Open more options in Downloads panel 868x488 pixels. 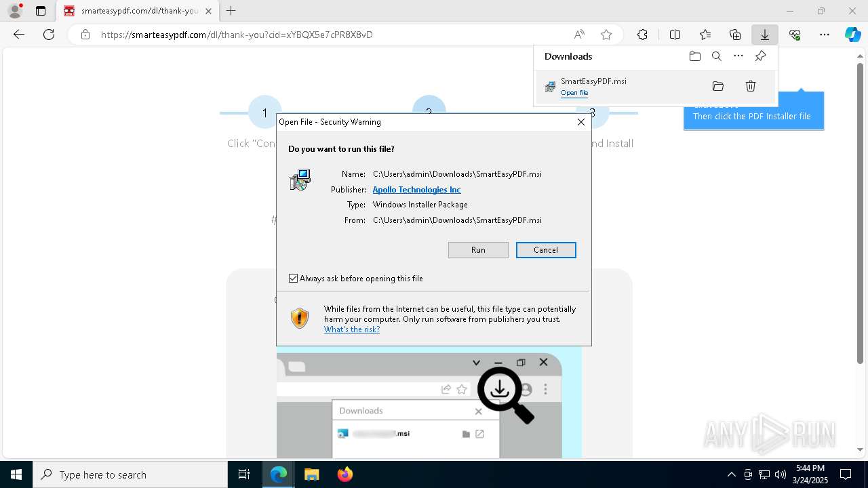click(x=738, y=56)
